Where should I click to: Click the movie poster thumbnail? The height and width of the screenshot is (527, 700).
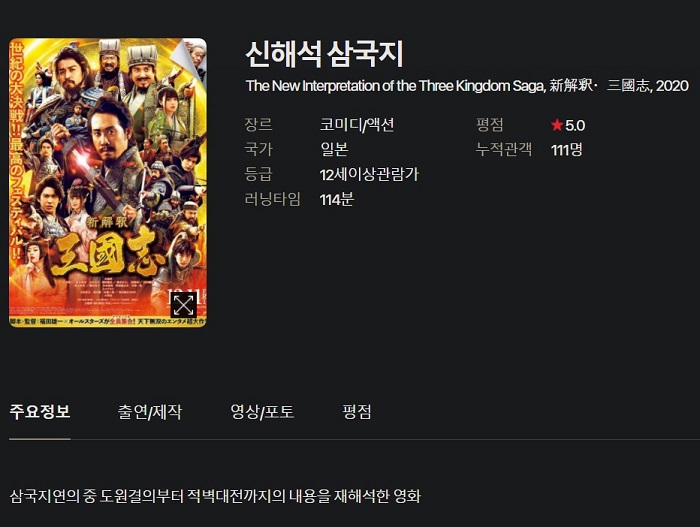tap(108, 182)
